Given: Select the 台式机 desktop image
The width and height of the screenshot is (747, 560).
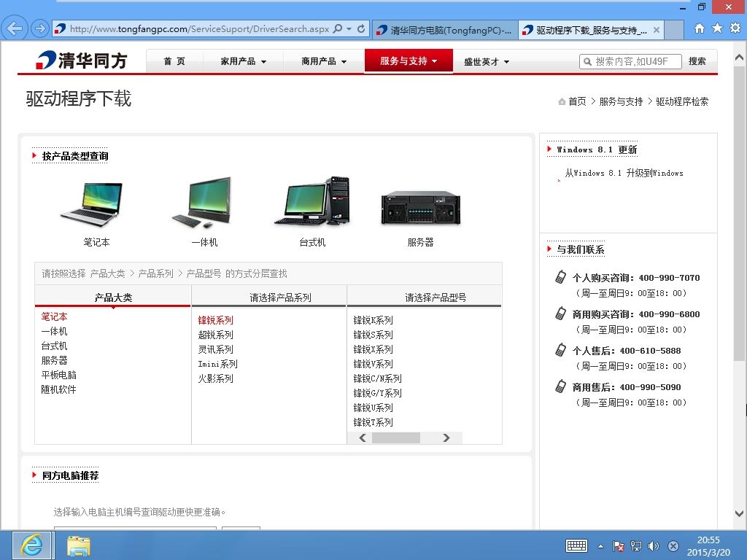Looking at the screenshot, I should [x=312, y=201].
